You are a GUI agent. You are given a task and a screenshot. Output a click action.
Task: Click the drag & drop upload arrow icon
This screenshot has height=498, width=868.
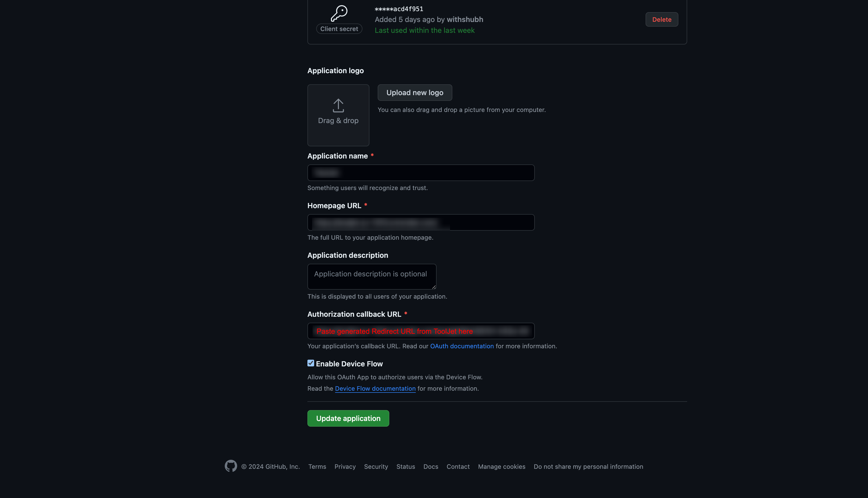(338, 105)
